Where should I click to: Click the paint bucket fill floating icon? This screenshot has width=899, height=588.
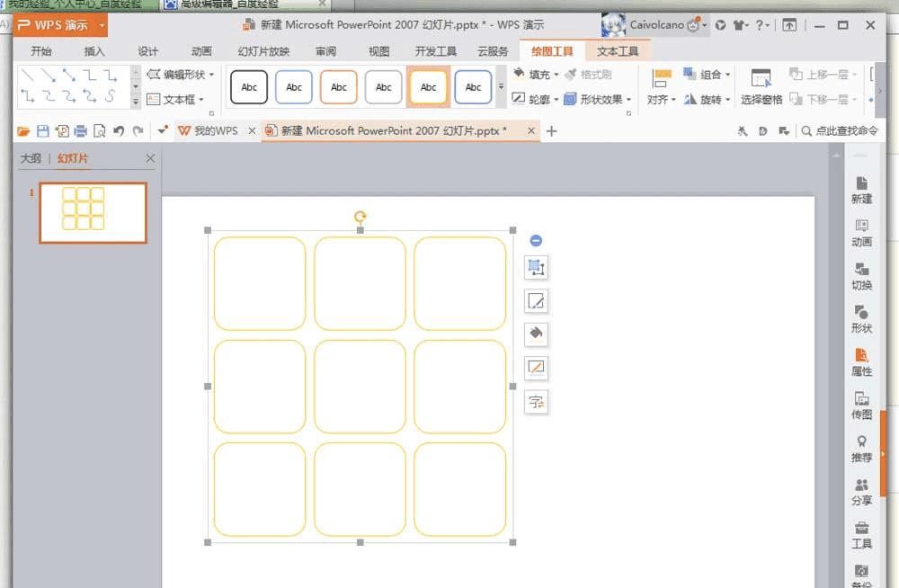point(536,334)
